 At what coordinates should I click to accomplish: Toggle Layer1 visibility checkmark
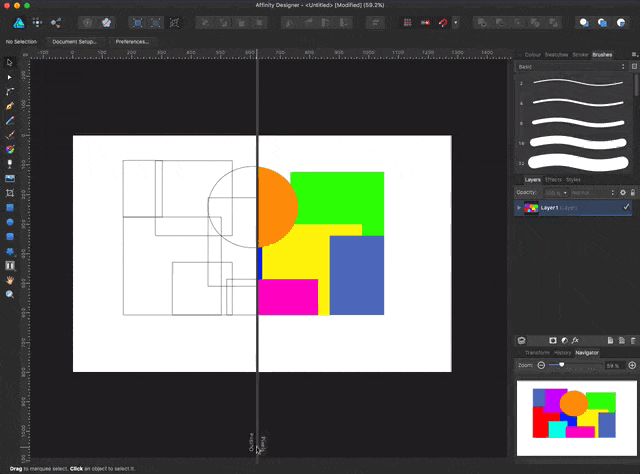[x=626, y=207]
